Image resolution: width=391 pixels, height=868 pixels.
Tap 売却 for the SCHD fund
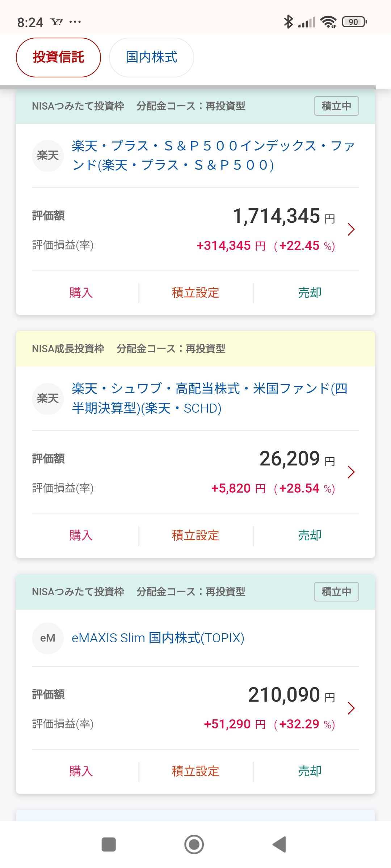pos(310,535)
